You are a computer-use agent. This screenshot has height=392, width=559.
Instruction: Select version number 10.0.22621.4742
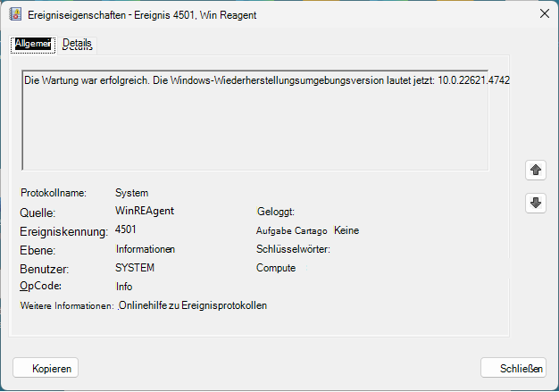(x=473, y=80)
